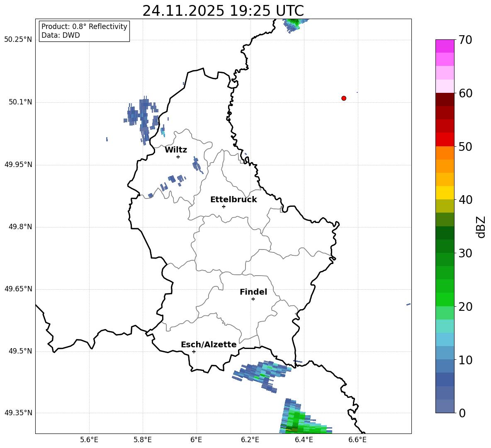Click the Wiltz station cross marker
The image size is (491, 448).
point(178,157)
